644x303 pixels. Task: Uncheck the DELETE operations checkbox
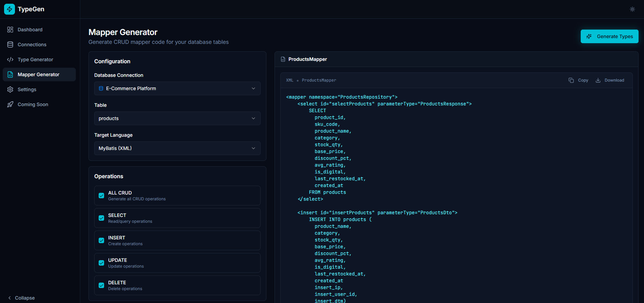101,285
